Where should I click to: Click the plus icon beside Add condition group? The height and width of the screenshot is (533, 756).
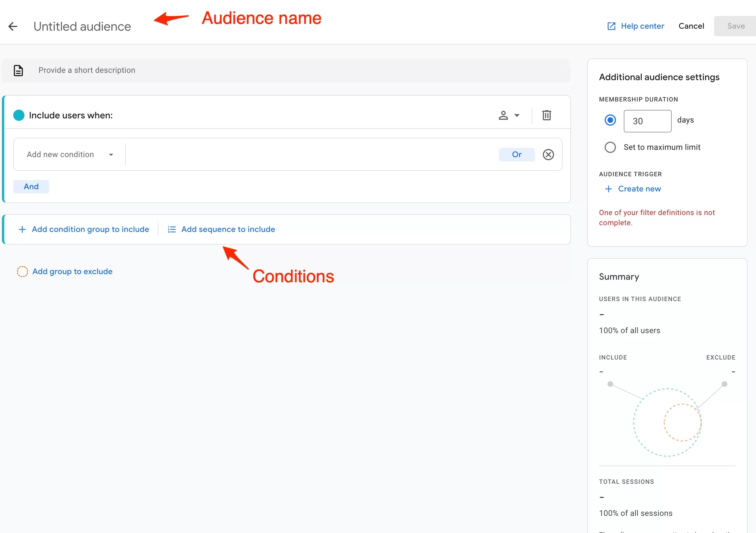tap(22, 229)
